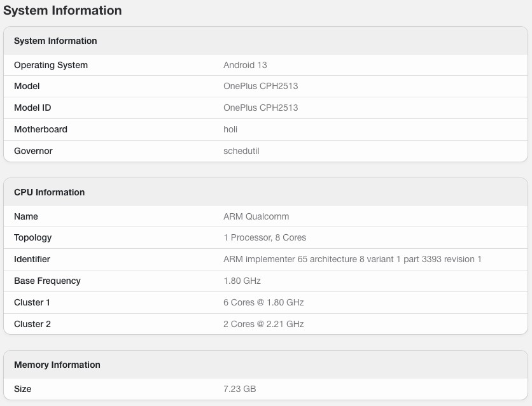Click the System Information table header

click(55, 41)
